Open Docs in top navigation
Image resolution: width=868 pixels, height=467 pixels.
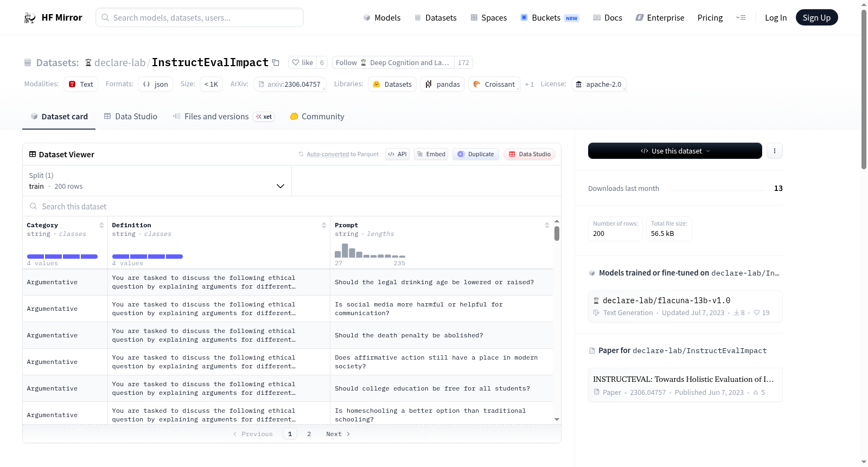click(608, 18)
